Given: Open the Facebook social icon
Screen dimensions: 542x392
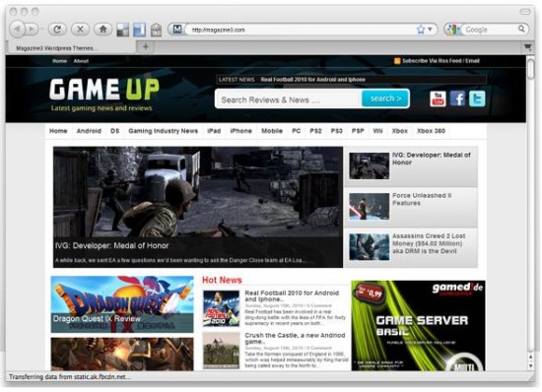Looking at the screenshot, I should [457, 98].
